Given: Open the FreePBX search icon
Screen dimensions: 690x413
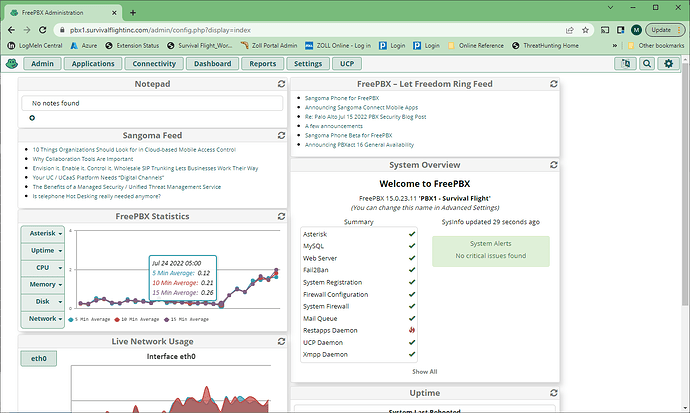Looking at the screenshot, I should click(647, 64).
